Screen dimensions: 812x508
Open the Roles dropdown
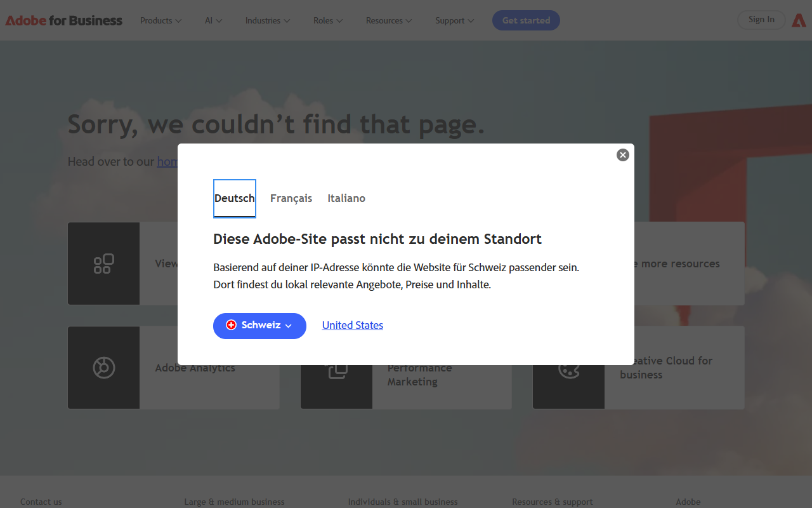[x=328, y=20]
